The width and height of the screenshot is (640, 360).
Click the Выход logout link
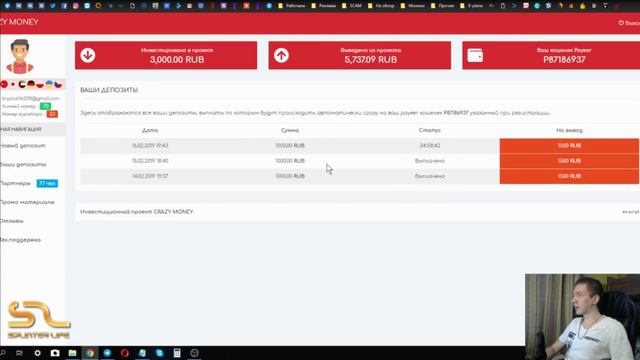pyautogui.click(x=629, y=23)
